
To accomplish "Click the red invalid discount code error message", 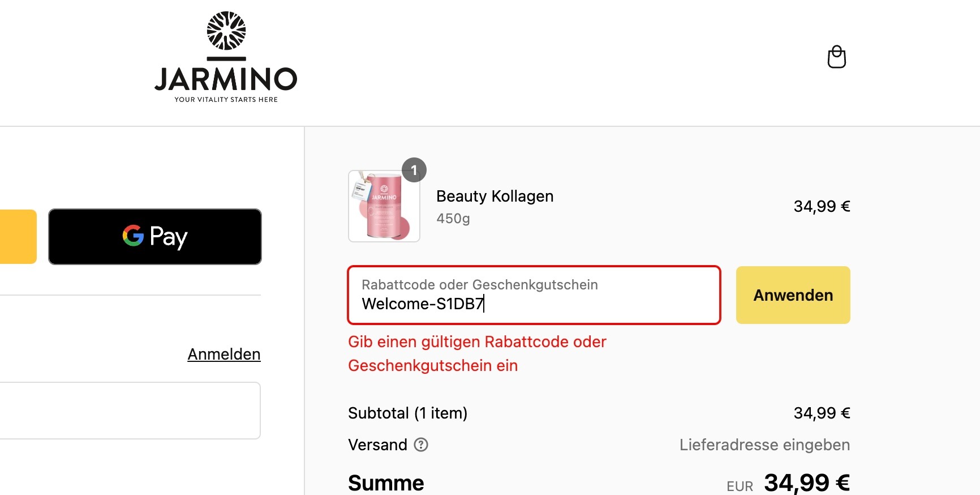I will click(476, 353).
